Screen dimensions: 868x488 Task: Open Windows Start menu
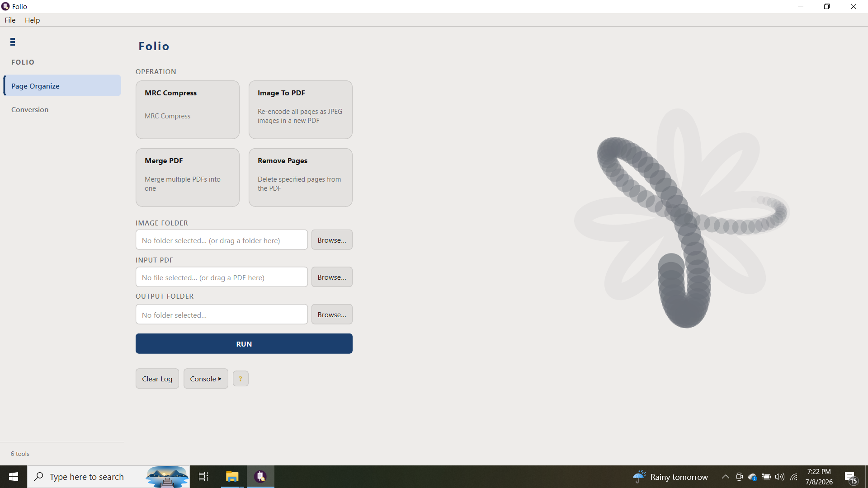coord(14,477)
